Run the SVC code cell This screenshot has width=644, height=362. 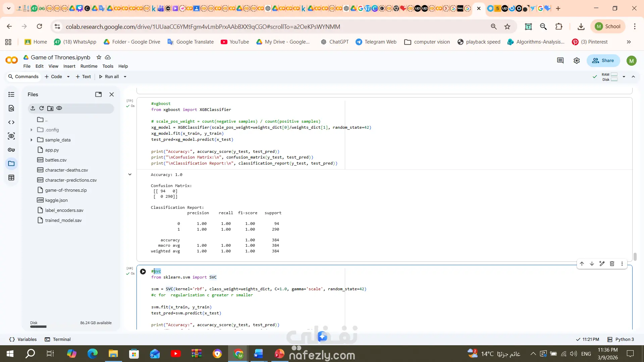(x=143, y=271)
